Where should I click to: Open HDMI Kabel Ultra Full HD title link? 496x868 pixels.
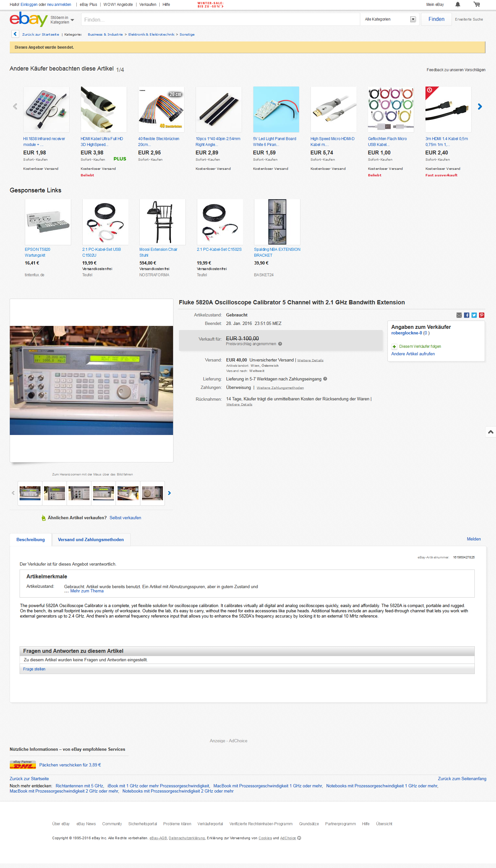tap(102, 141)
